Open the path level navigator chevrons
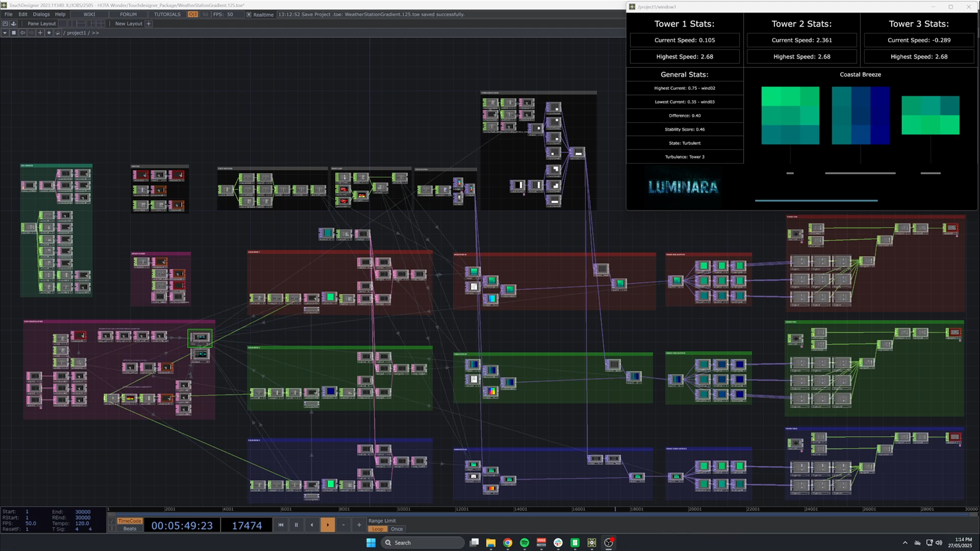This screenshot has width=980, height=551. 96,33
